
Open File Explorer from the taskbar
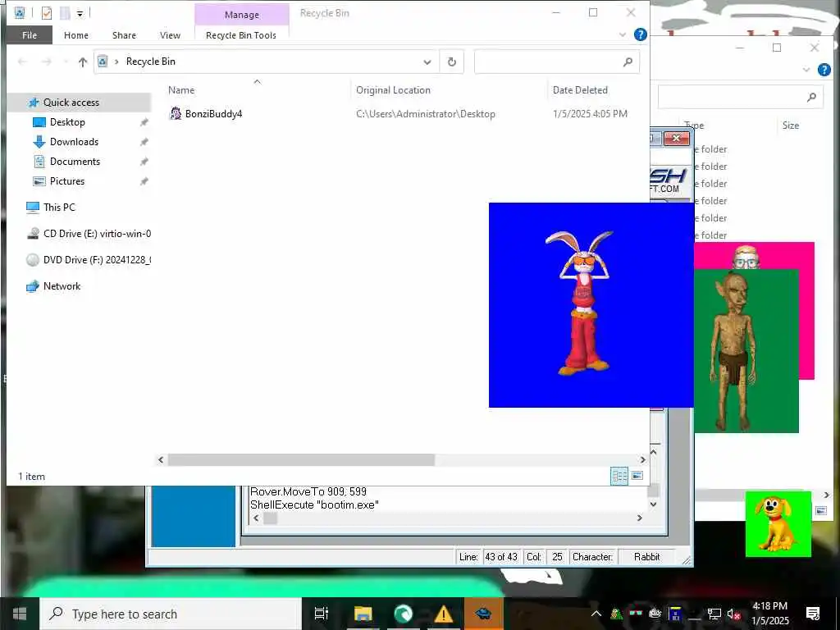pyautogui.click(x=363, y=614)
